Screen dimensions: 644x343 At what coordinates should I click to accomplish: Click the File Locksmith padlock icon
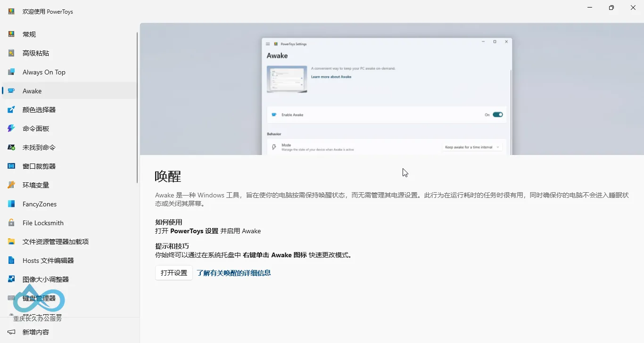click(11, 223)
